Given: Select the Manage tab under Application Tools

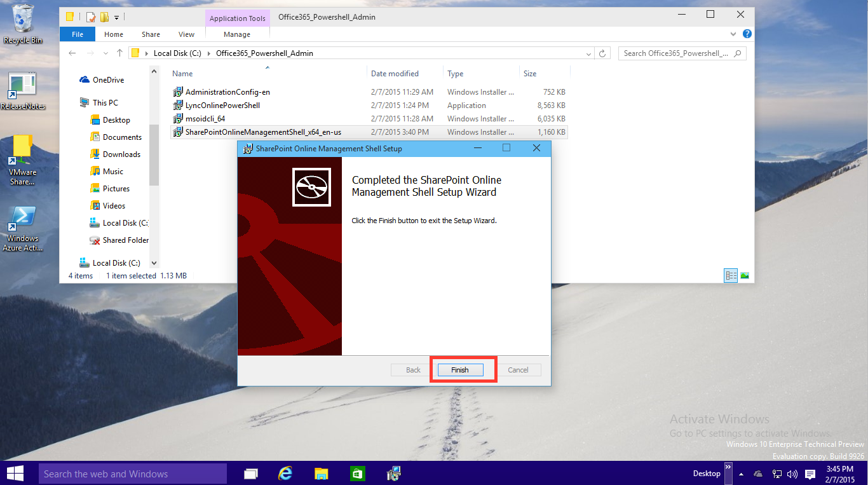Looking at the screenshot, I should click(x=237, y=34).
